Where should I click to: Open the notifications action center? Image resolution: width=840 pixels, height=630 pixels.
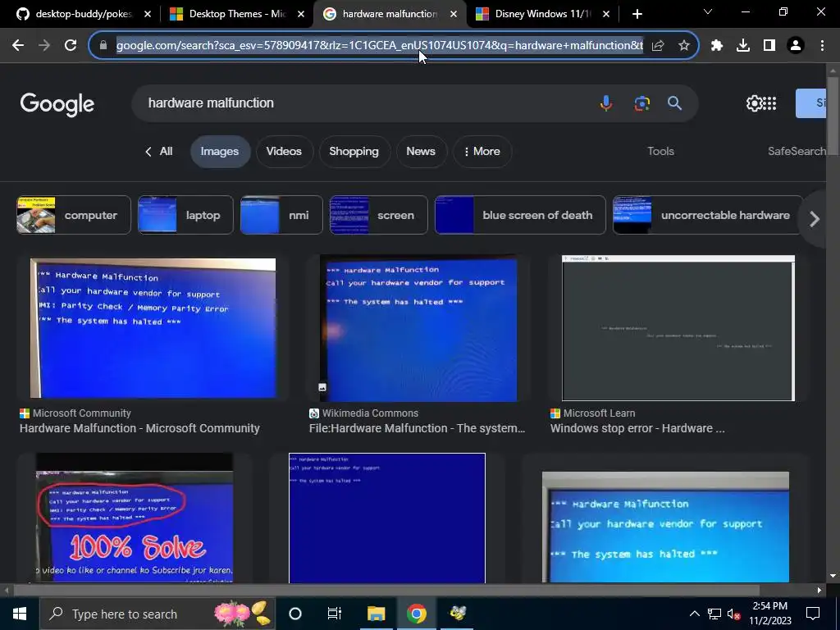tap(813, 614)
